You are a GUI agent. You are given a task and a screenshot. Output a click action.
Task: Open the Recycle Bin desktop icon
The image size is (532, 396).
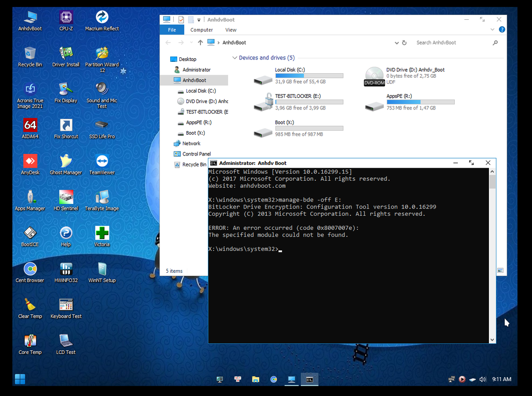pyautogui.click(x=30, y=57)
